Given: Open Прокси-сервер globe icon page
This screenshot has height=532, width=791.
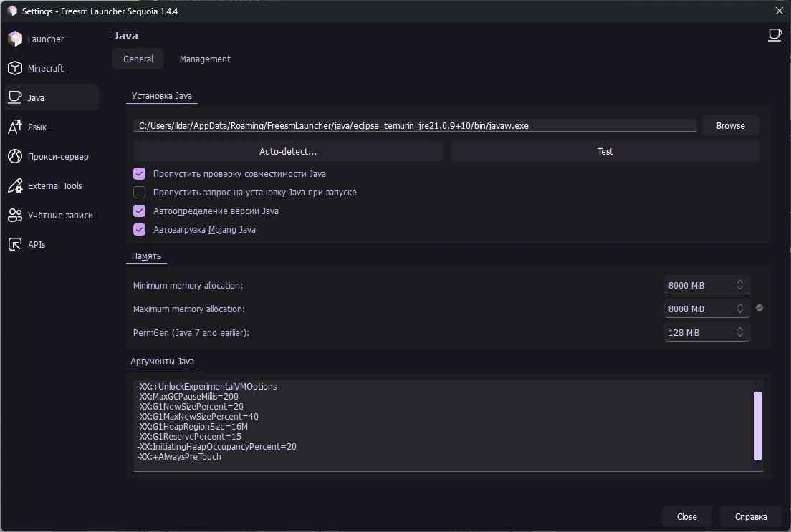Looking at the screenshot, I should [x=15, y=156].
